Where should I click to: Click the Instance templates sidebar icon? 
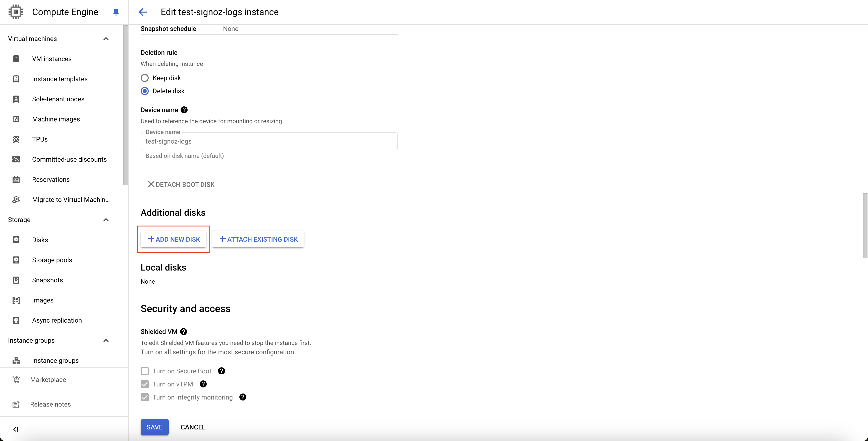(16, 79)
